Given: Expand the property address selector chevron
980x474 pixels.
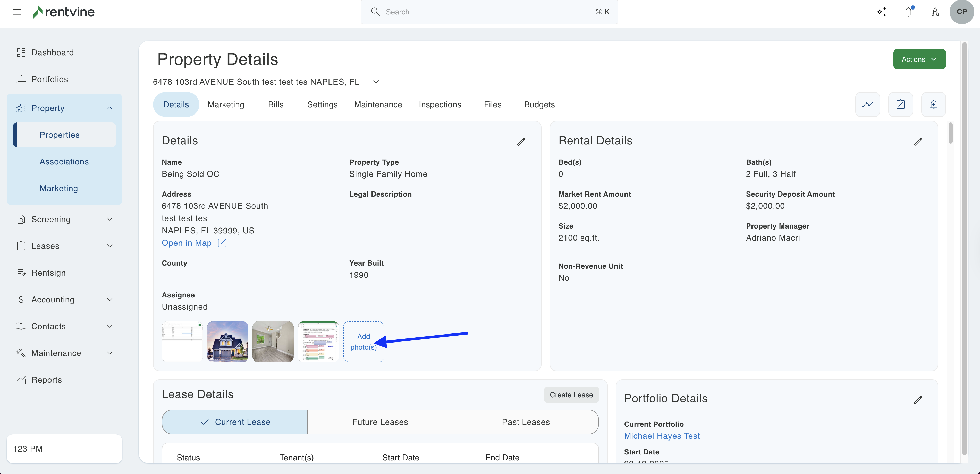Looking at the screenshot, I should pyautogui.click(x=376, y=82).
